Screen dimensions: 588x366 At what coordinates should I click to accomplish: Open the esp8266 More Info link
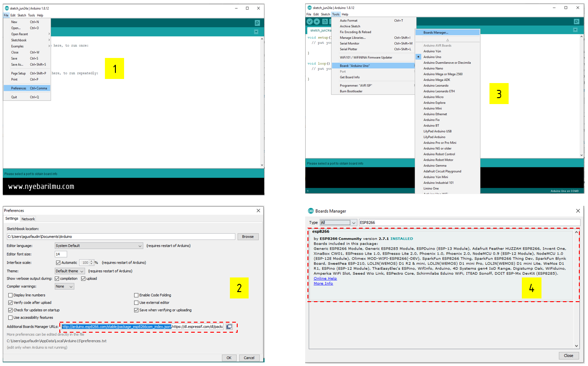click(x=323, y=283)
